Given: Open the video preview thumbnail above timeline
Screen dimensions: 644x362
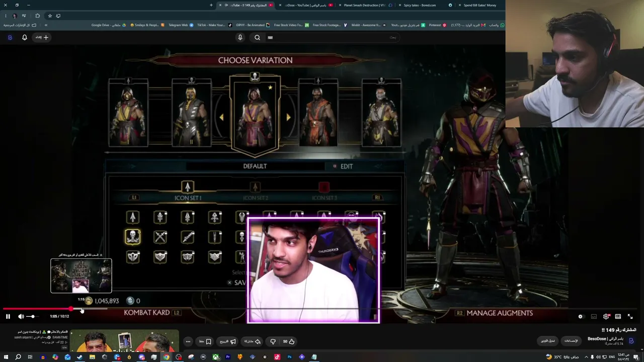Looking at the screenshot, I should (81, 276).
